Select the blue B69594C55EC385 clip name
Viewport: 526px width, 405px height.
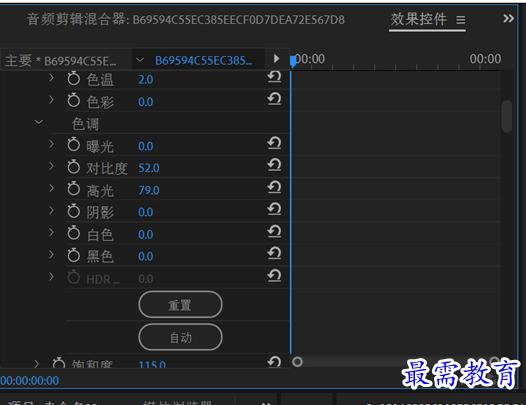(204, 61)
